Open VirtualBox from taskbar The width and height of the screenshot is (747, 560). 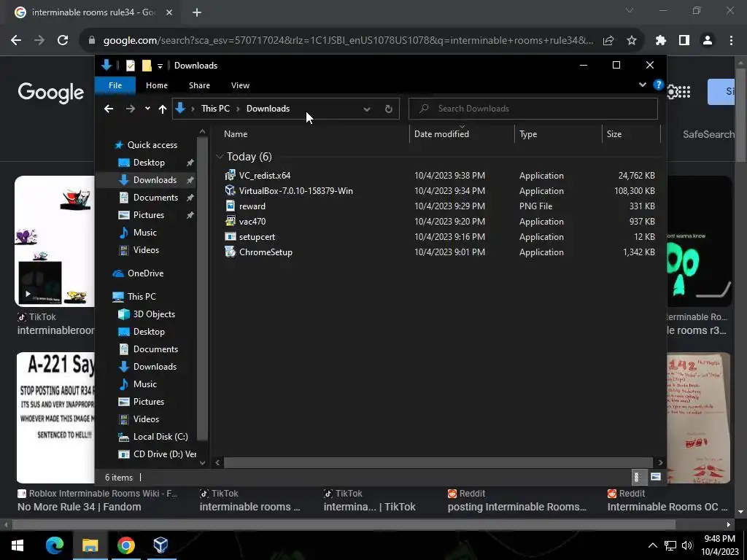[160, 545]
